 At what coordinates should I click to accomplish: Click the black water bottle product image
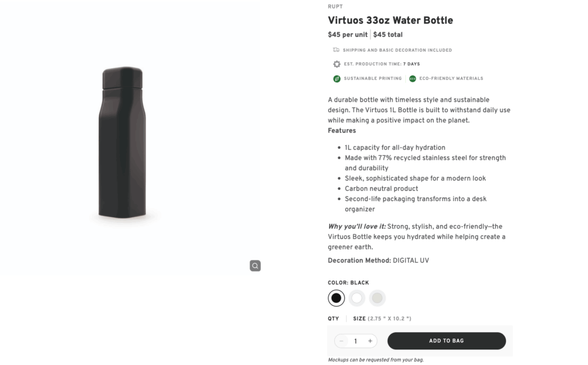click(122, 144)
